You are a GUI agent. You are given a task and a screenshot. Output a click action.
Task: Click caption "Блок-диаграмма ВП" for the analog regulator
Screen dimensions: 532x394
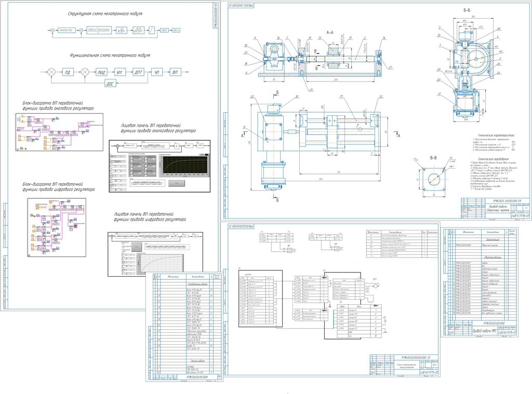pos(58,105)
